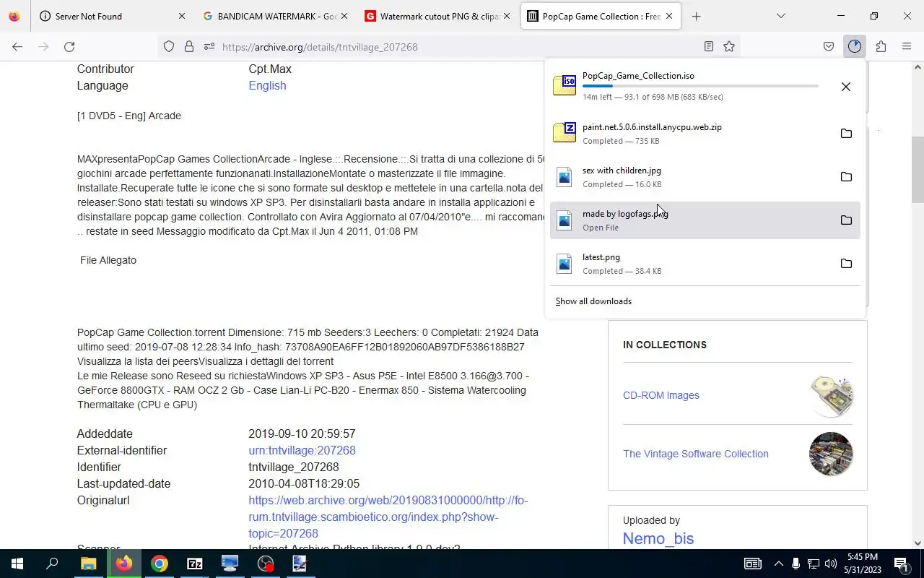
Task: Show latest.png in its folder
Action: pyautogui.click(x=846, y=264)
